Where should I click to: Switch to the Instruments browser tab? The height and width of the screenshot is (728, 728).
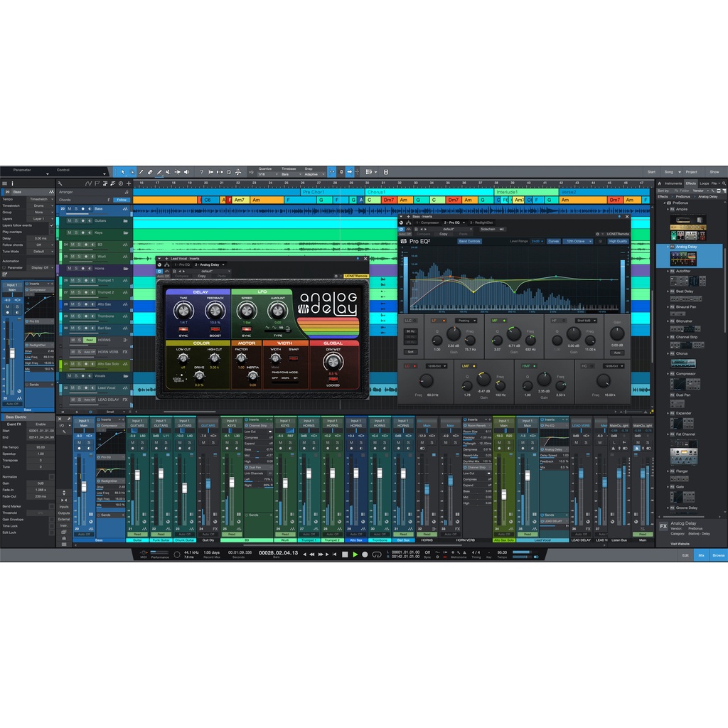pos(673,183)
